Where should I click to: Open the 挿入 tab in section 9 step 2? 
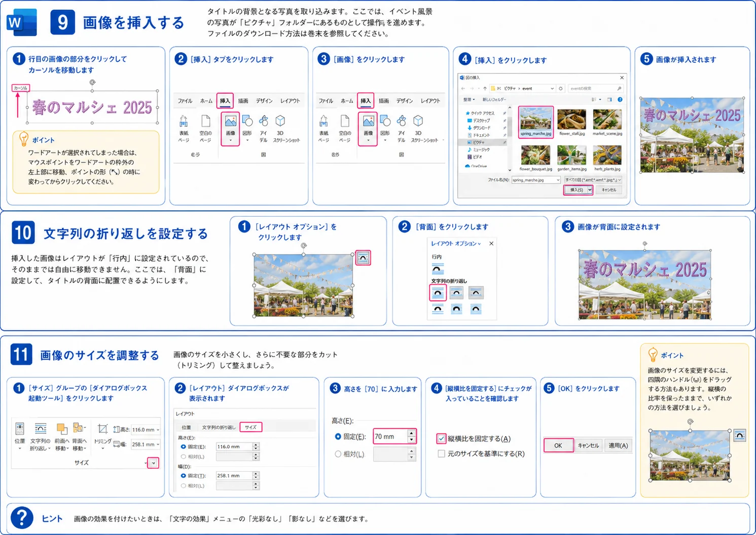(x=225, y=101)
